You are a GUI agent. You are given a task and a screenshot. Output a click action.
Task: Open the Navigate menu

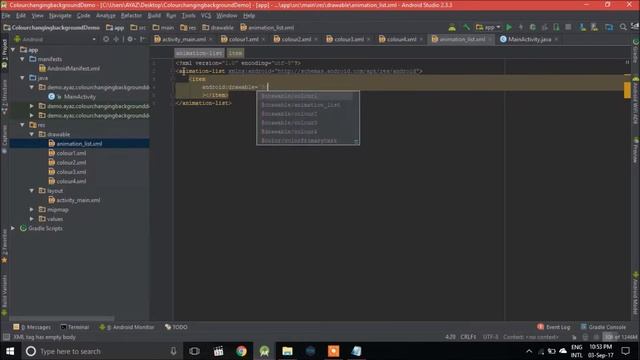click(x=60, y=16)
